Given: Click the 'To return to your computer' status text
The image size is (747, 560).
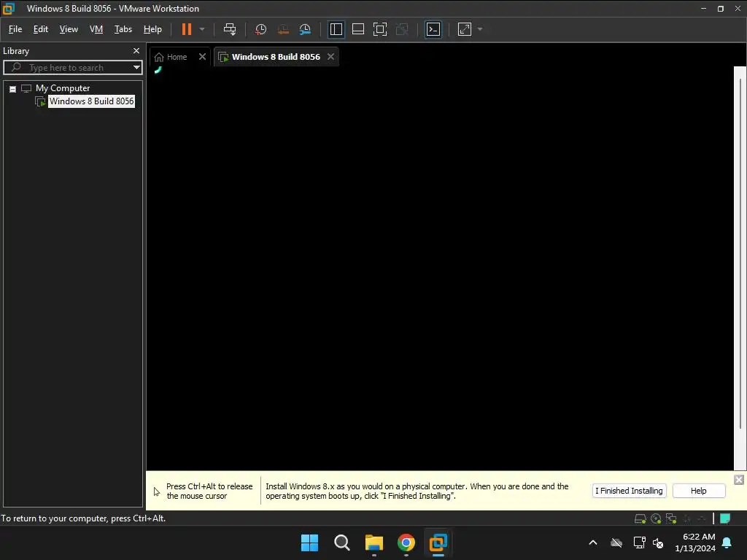Looking at the screenshot, I should pyautogui.click(x=83, y=518).
